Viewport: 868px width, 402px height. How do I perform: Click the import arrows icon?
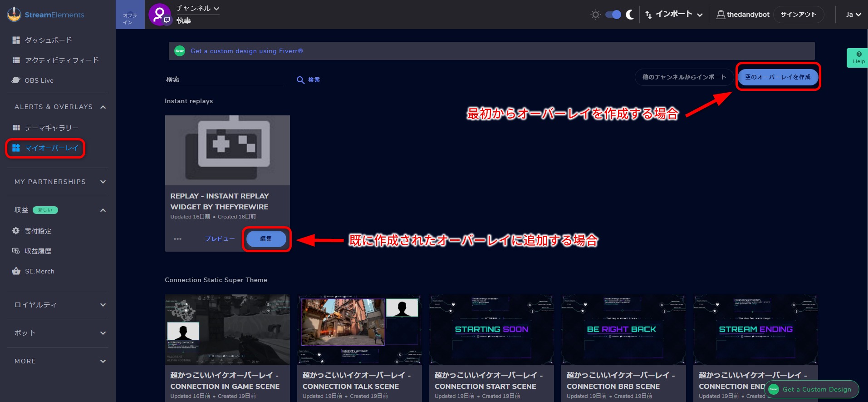648,15
